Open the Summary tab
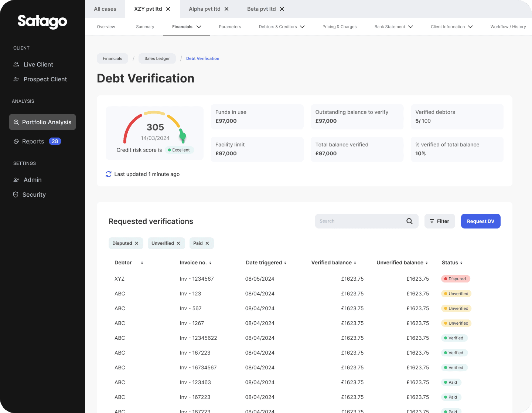The height and width of the screenshot is (413, 532). [145, 27]
